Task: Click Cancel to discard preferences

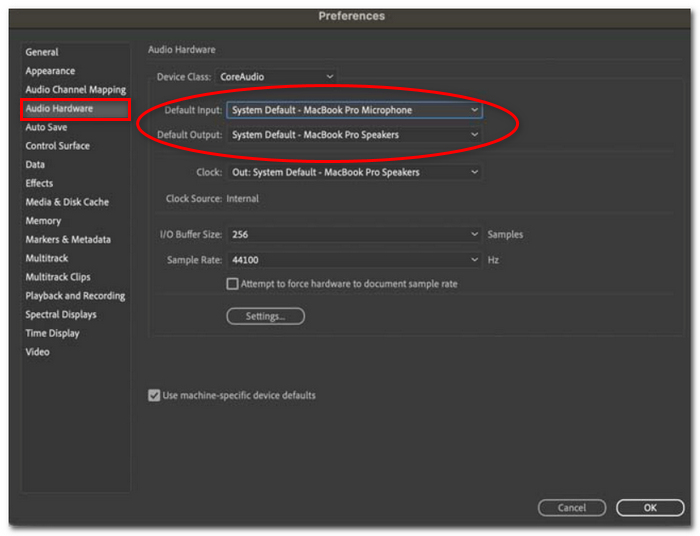Action: coord(572,508)
